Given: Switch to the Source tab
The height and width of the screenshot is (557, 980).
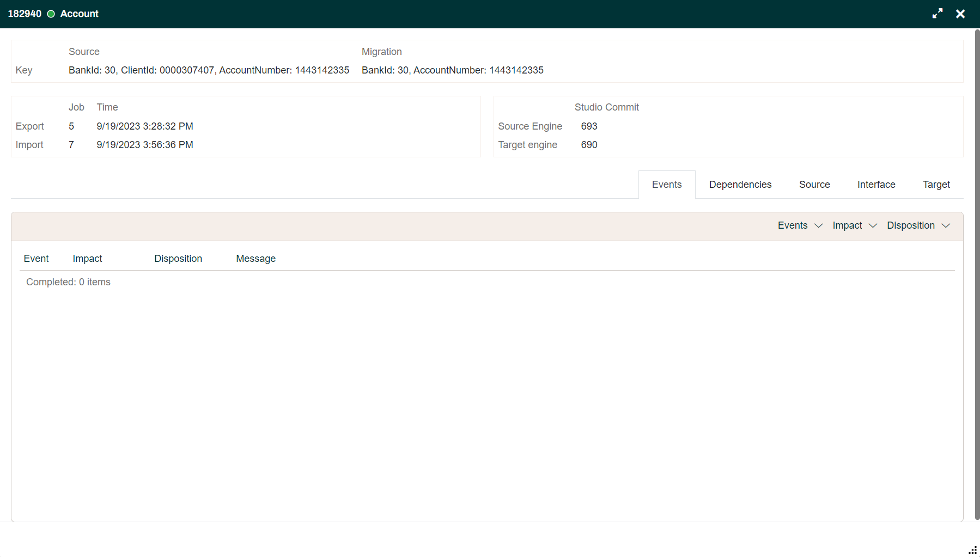Looking at the screenshot, I should point(814,184).
